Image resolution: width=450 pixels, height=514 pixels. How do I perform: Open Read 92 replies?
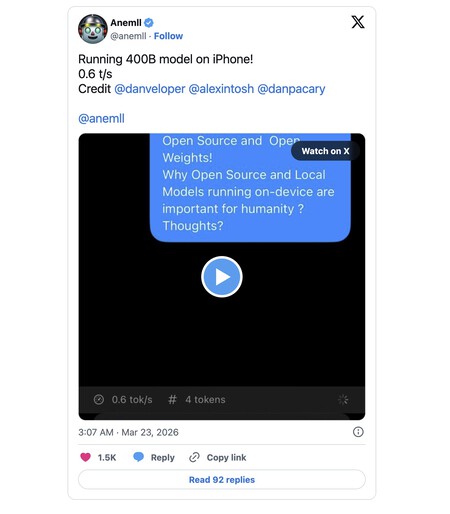click(x=222, y=480)
